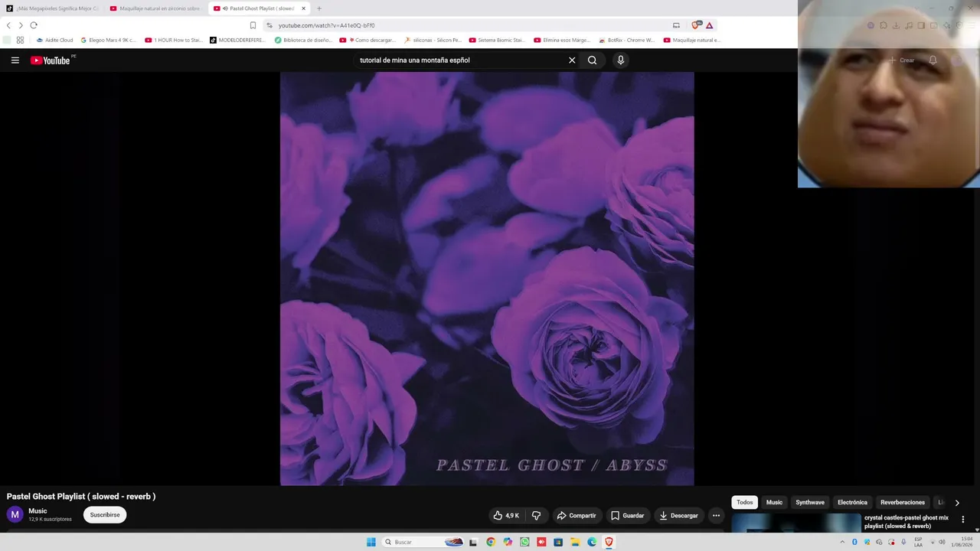The width and height of the screenshot is (980, 551).
Task: Go forward in the browser
Action: (21, 25)
